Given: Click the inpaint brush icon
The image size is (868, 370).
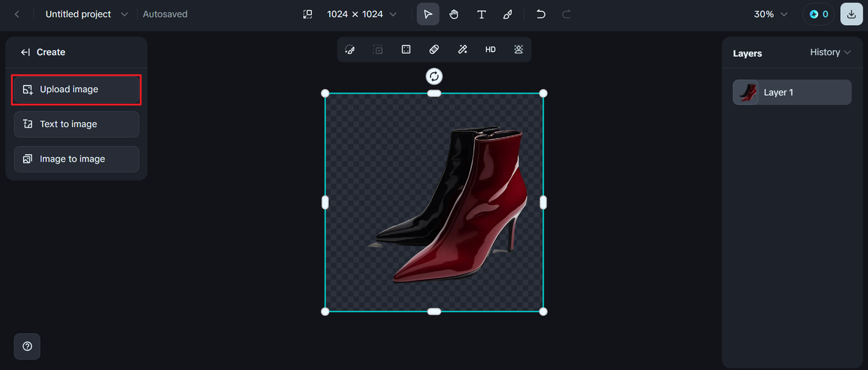Looking at the screenshot, I should 350,50.
